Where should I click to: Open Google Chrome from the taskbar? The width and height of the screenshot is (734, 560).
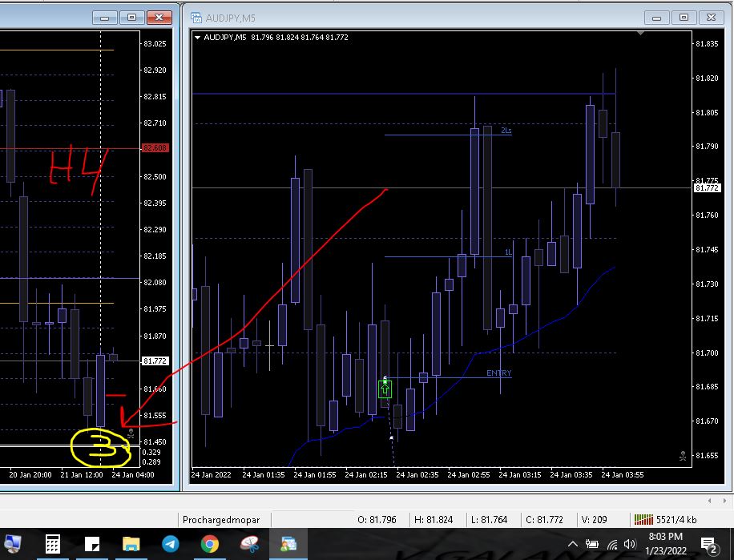(x=210, y=544)
